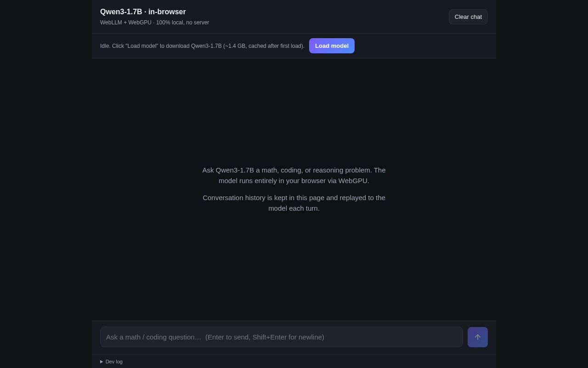Click the "WebLLM + WebGPU" subtitle text
588x368 pixels.
[x=154, y=23]
